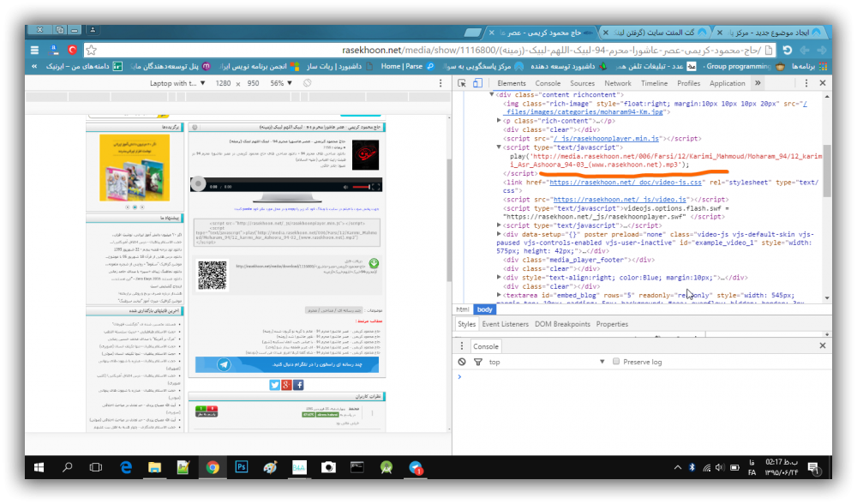Screen dimensions: 857x504
Task: Launch Photoshop from the taskbar
Action: [x=242, y=467]
